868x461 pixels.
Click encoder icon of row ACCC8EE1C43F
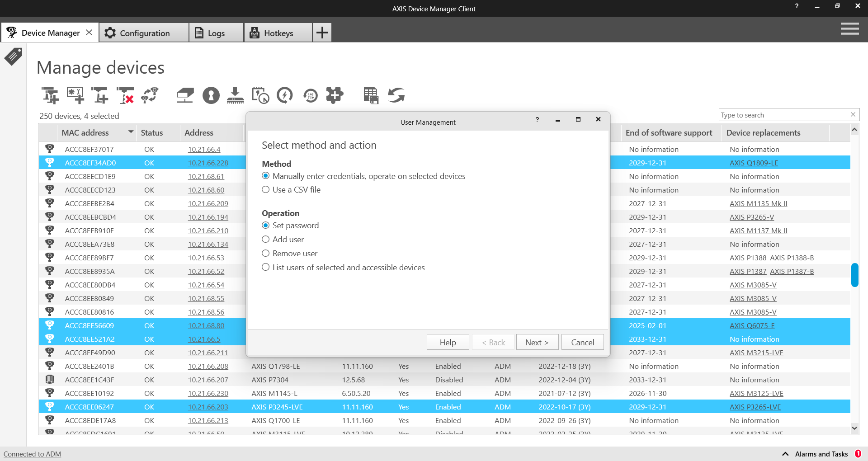coord(50,379)
